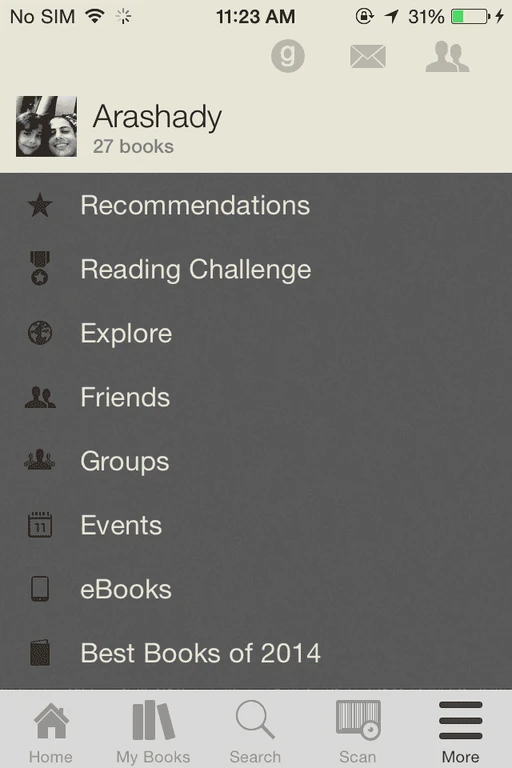
Task: Tap the Goodreads 'g' notifications icon
Action: click(288, 56)
